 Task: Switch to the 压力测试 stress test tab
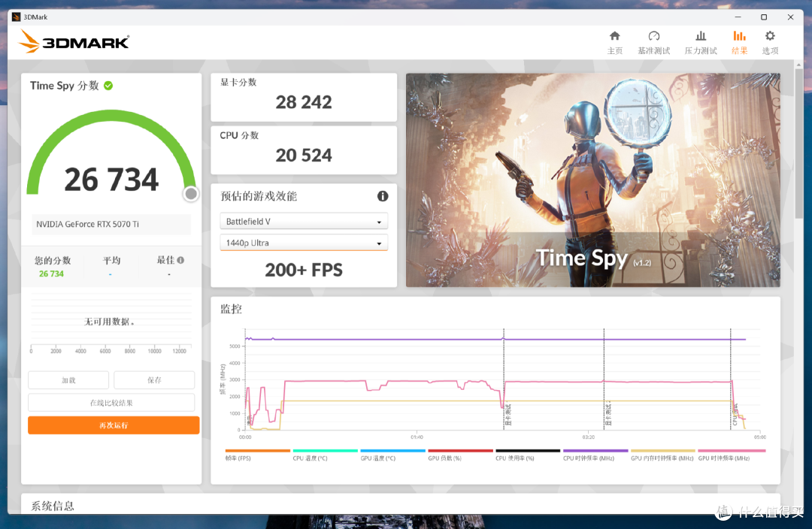coord(701,42)
